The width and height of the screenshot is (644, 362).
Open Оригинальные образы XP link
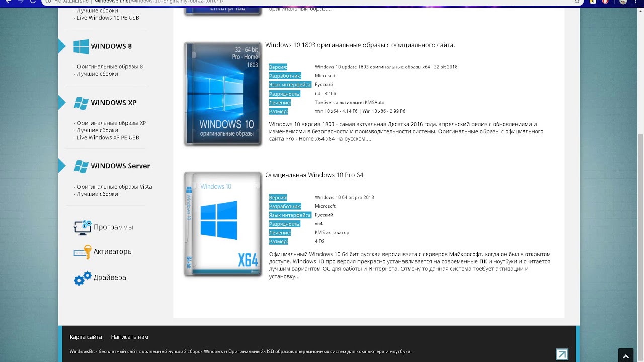(x=111, y=123)
